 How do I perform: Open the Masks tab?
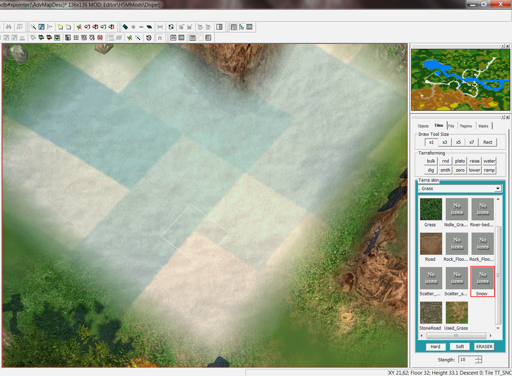click(483, 126)
